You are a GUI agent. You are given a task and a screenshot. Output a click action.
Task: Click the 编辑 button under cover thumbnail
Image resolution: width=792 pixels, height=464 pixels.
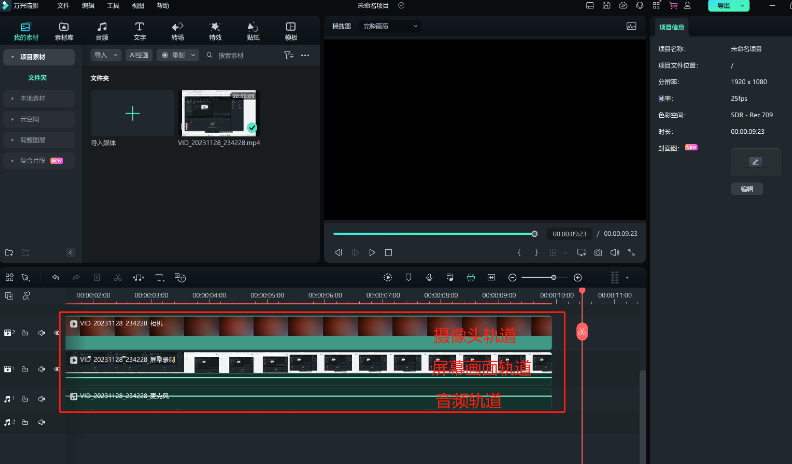(746, 188)
